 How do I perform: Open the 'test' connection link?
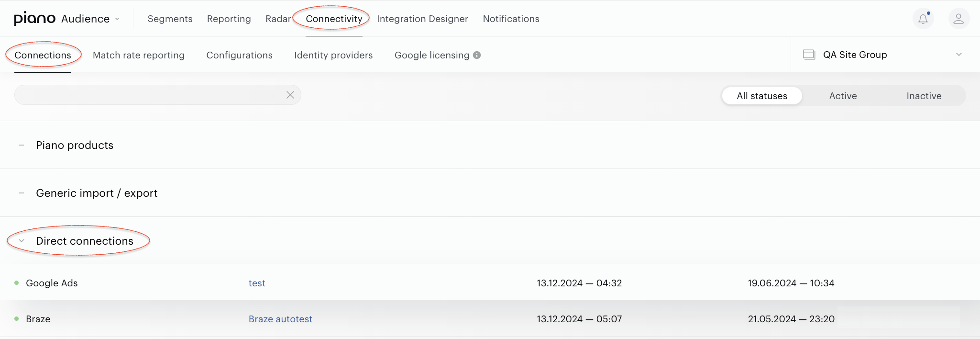[257, 283]
